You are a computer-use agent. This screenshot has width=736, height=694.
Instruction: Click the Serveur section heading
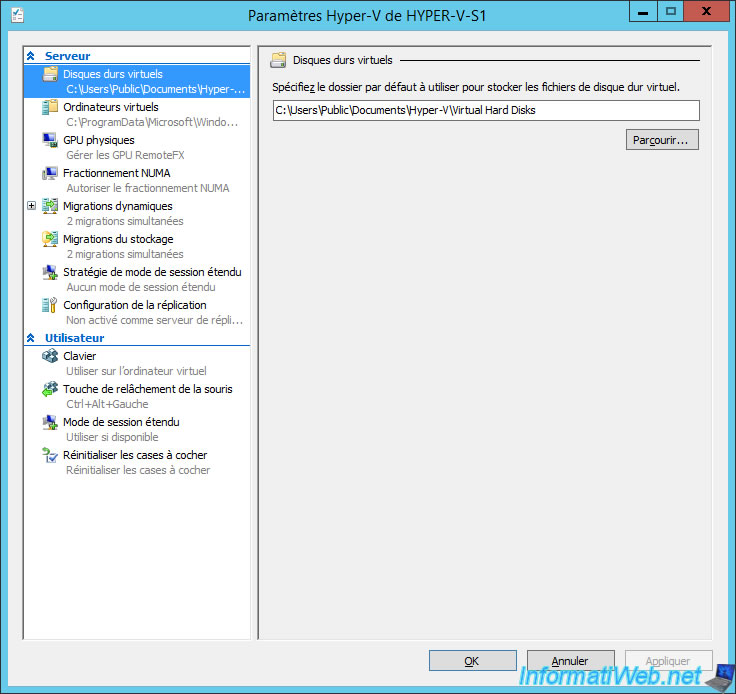[x=67, y=56]
